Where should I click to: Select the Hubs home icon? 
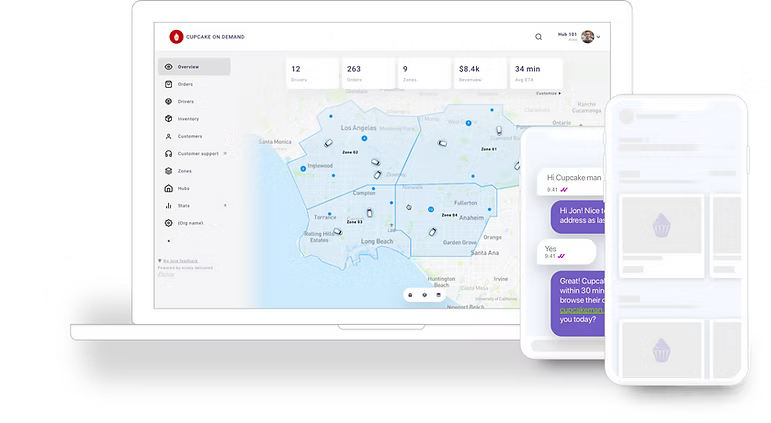pos(168,188)
